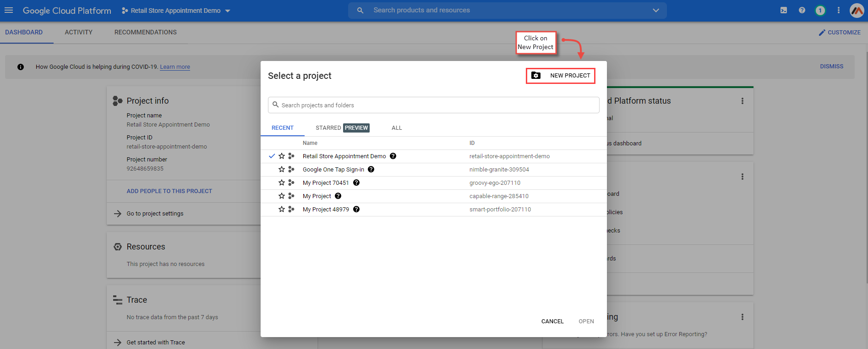Screen dimensions: 868x349
Task: Star the Google One Tap Sign-in project
Action: (282, 170)
